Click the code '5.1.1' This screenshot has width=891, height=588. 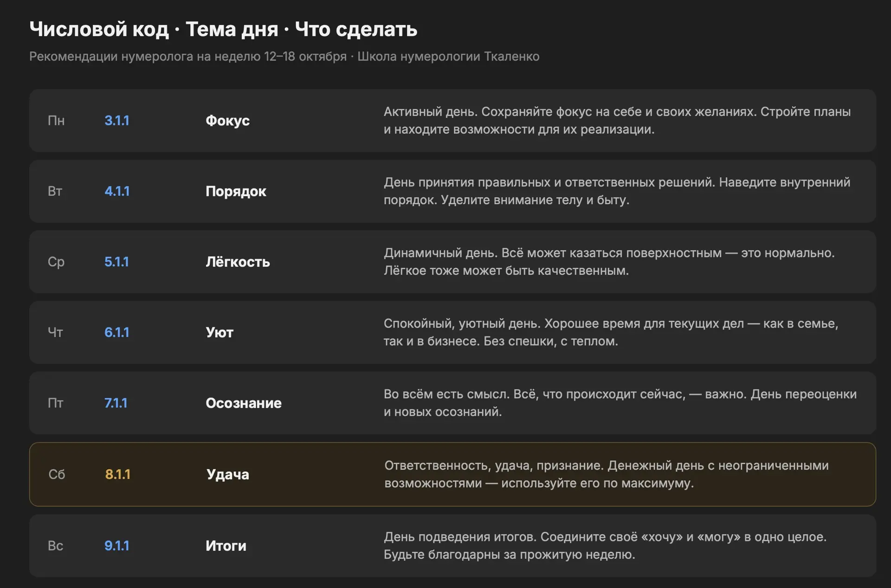click(116, 262)
